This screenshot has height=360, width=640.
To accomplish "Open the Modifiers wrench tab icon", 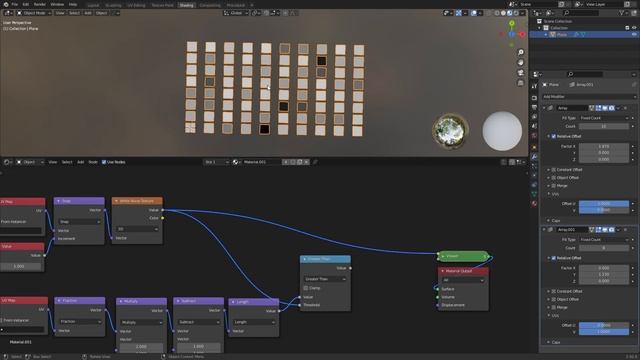I will tap(534, 157).
